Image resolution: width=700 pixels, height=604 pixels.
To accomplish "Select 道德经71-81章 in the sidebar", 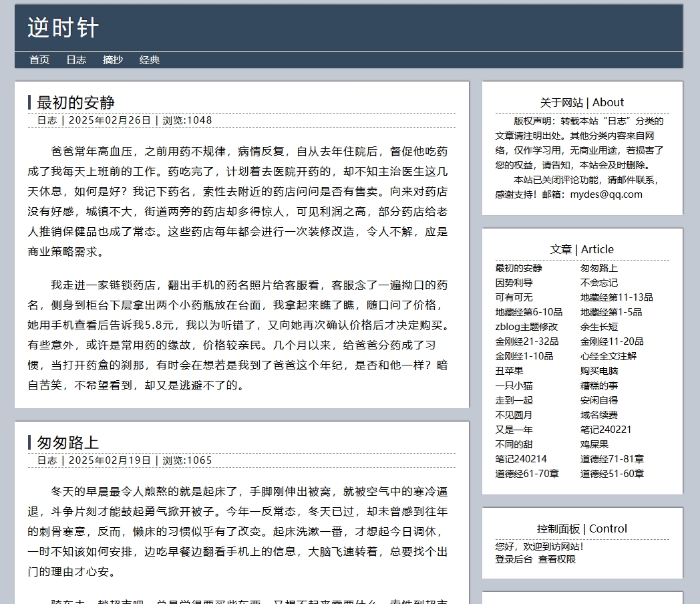I will 612,459.
